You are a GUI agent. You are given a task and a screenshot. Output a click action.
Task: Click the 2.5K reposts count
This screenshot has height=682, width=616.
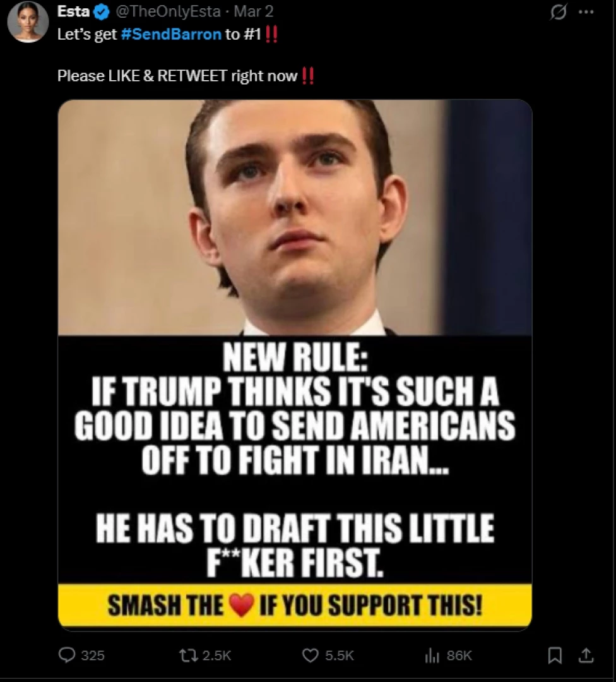coord(217,655)
